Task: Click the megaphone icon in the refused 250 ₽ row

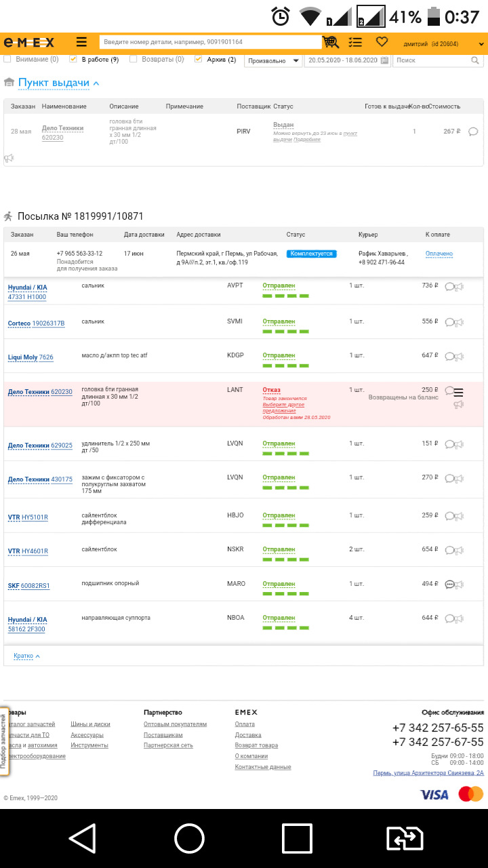Action: tap(459, 404)
